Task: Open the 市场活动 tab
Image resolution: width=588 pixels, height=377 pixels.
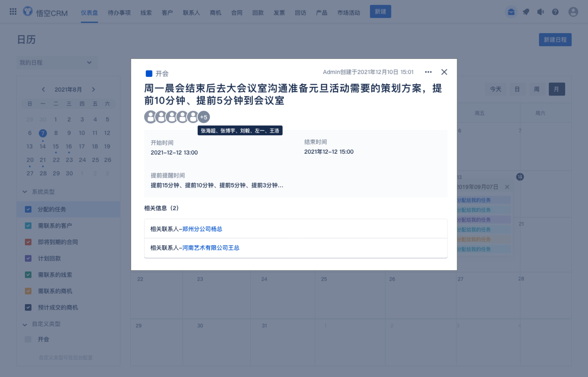Action: [349, 13]
